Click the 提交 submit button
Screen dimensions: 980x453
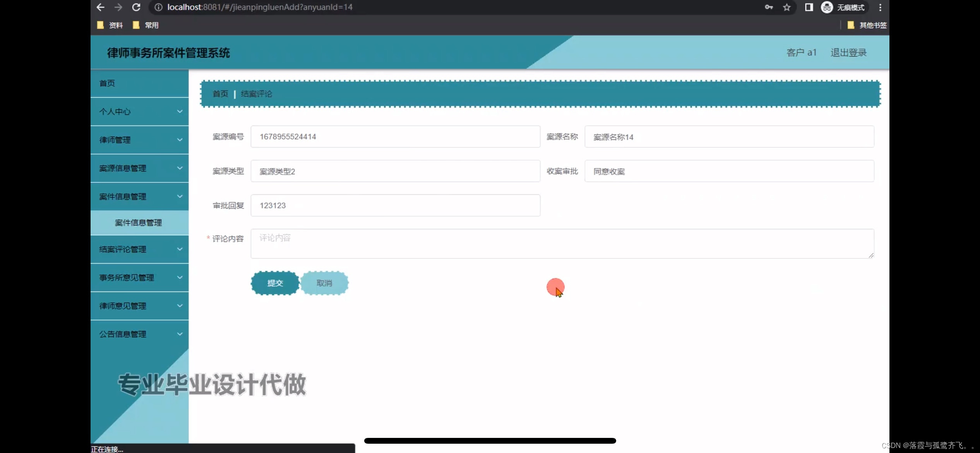275,283
